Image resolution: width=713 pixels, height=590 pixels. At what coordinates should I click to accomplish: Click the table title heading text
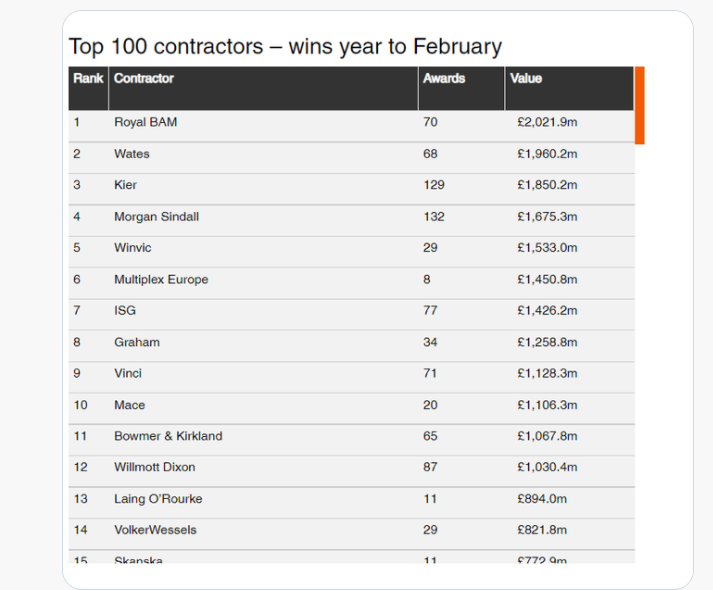click(285, 46)
